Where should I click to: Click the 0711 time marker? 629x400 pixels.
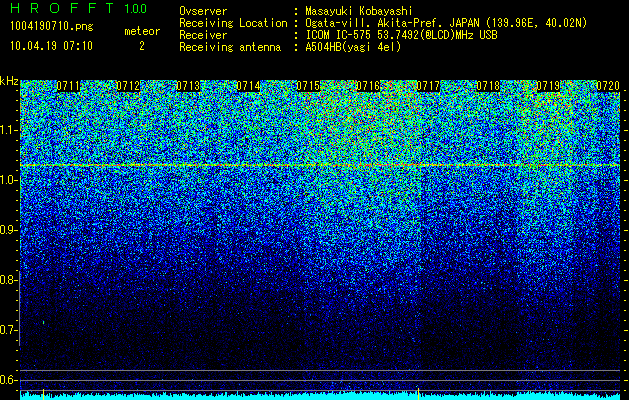tap(68, 86)
